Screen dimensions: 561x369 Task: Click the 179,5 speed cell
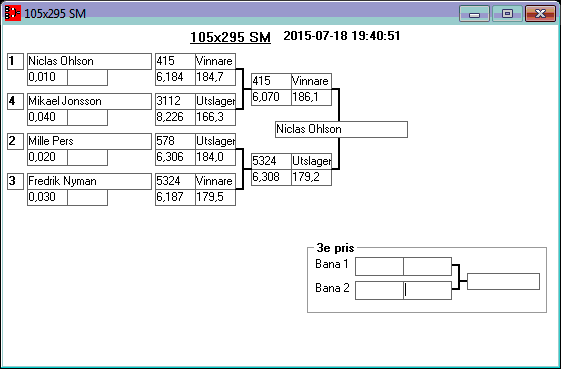click(215, 198)
